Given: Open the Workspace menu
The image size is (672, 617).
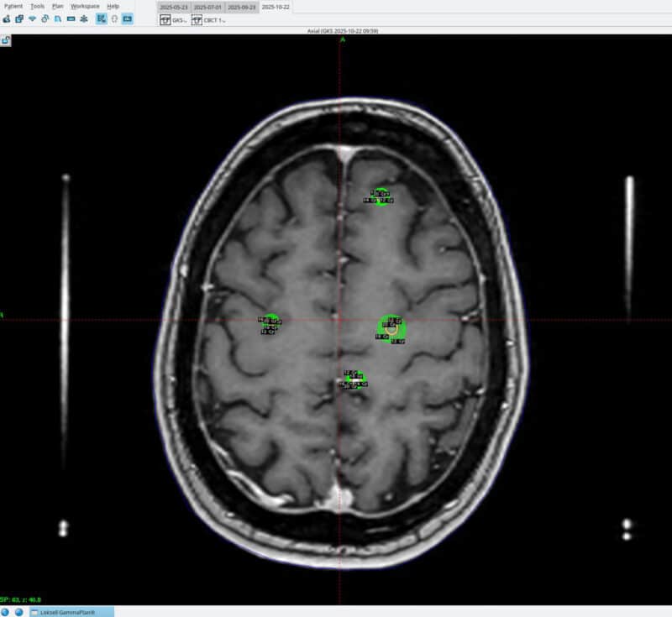Looking at the screenshot, I should pyautogui.click(x=85, y=6).
